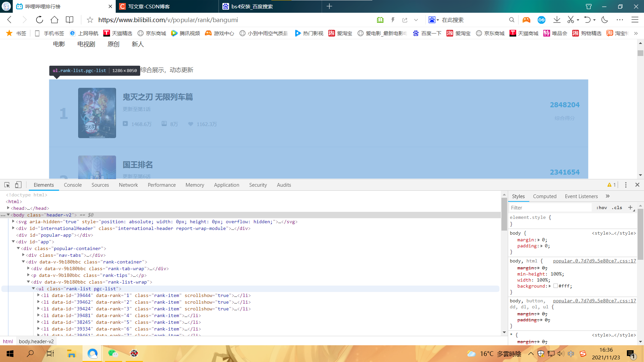Open the Computed styles tab
The image size is (644, 362).
coord(544,196)
